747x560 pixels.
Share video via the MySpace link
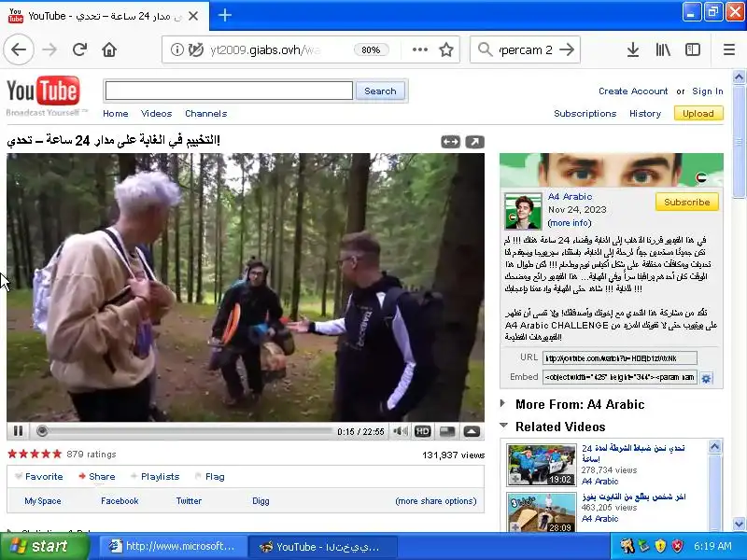click(42, 501)
